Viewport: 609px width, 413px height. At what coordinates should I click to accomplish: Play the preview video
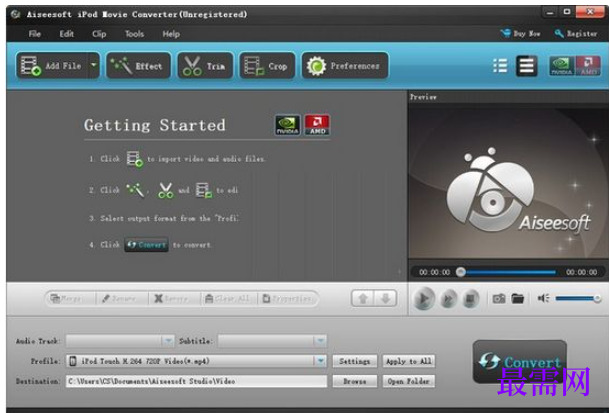point(423,298)
